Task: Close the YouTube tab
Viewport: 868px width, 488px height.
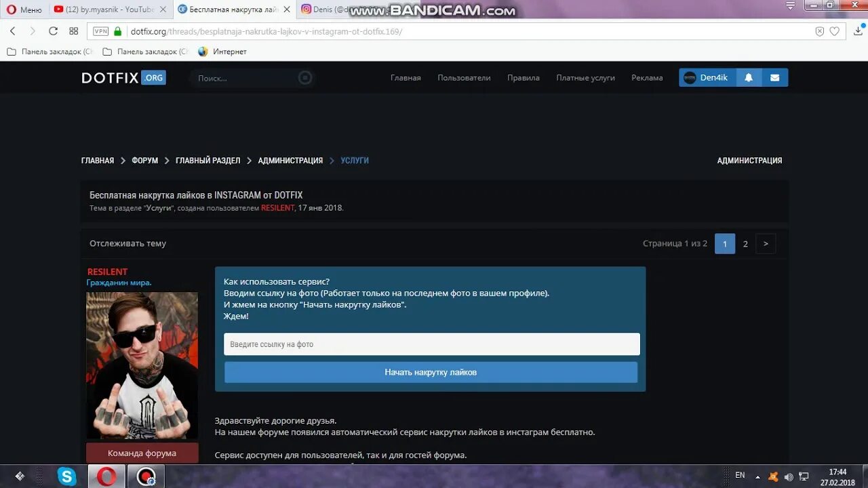Action: coord(163,9)
